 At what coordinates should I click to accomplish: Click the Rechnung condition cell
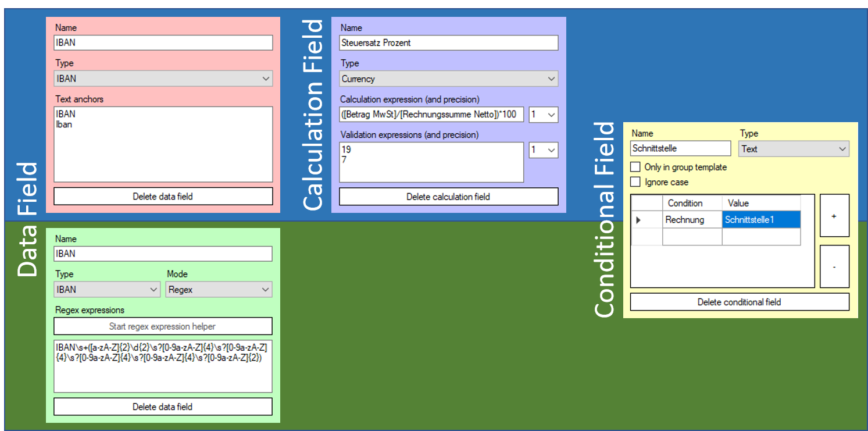[692, 220]
